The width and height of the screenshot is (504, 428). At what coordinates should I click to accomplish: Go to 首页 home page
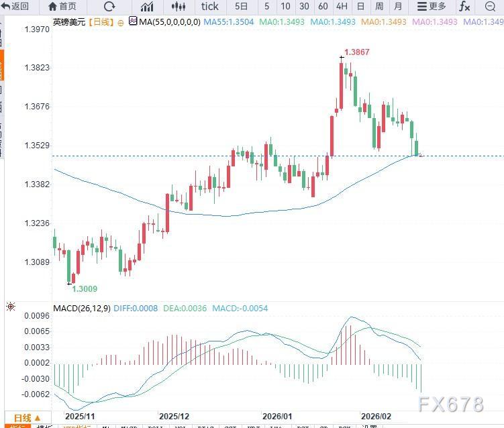pos(62,7)
